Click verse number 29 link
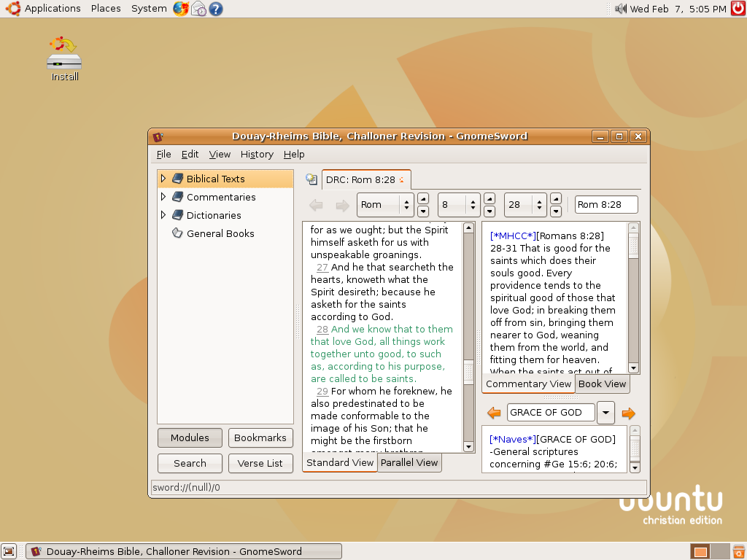The image size is (747, 560). point(322,391)
